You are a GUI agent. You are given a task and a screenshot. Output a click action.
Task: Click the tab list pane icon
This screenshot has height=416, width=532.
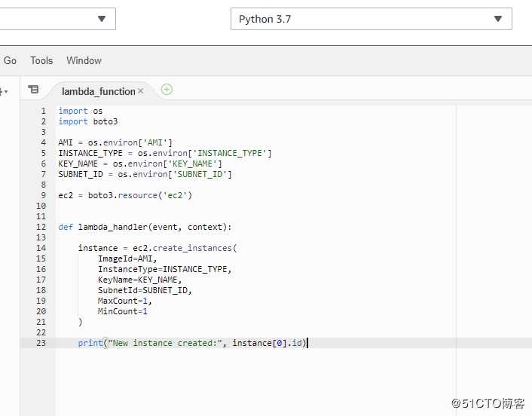pos(33,89)
